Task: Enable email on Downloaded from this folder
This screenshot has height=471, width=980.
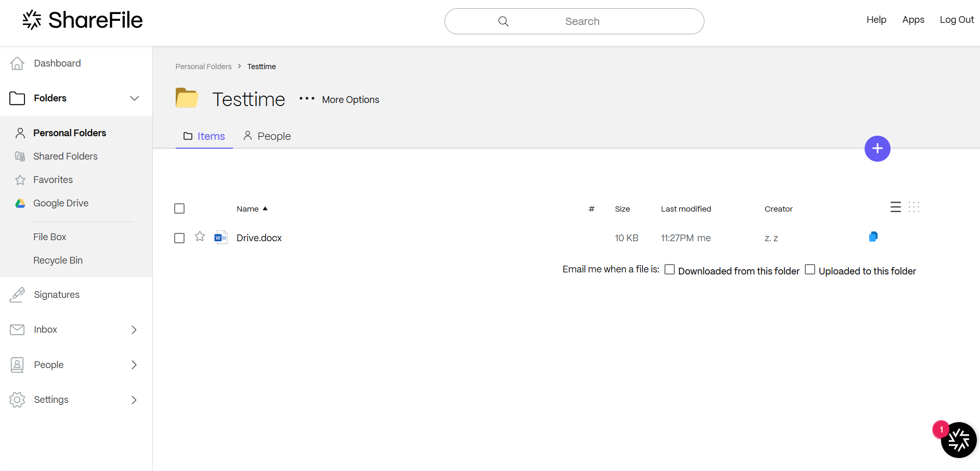Action: pyautogui.click(x=670, y=269)
